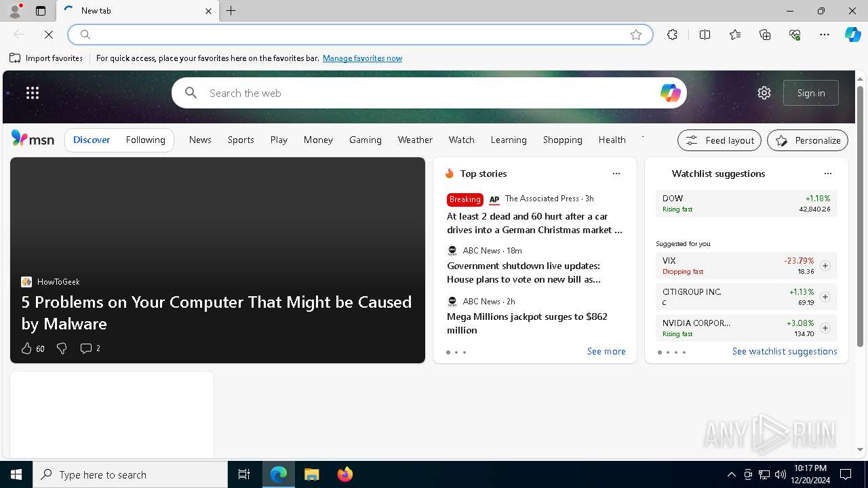Image resolution: width=868 pixels, height=488 pixels.
Task: Open the Weather category
Action: click(x=415, y=140)
